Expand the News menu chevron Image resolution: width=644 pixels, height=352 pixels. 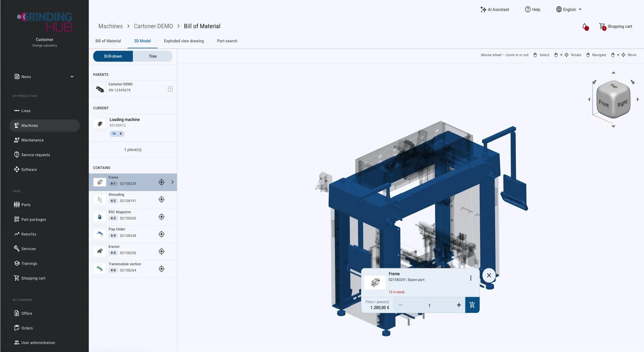(72, 77)
